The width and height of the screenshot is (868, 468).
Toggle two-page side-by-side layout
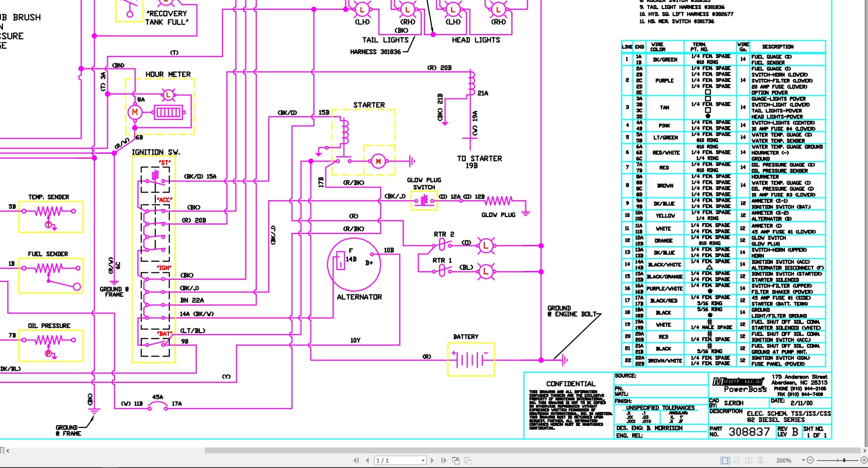pyautogui.click(x=749, y=460)
